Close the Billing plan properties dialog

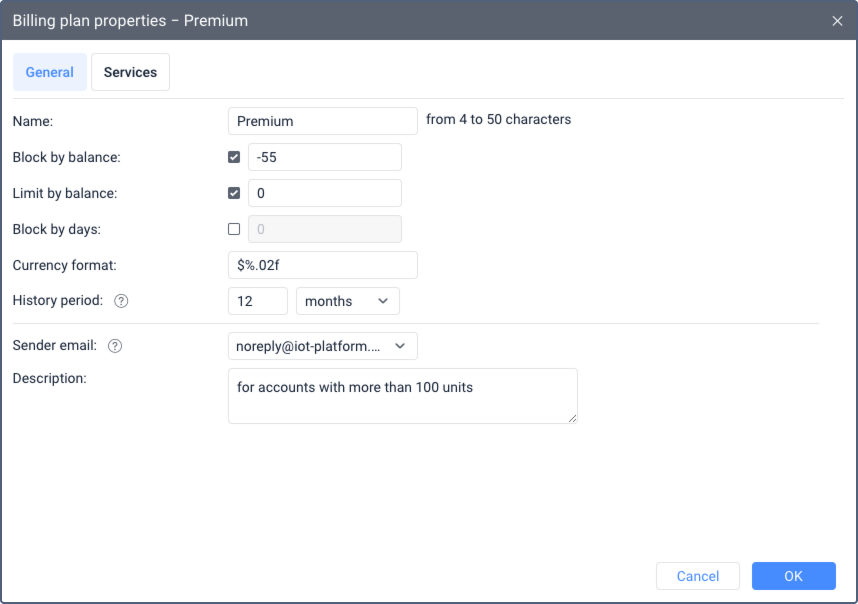pos(837,21)
